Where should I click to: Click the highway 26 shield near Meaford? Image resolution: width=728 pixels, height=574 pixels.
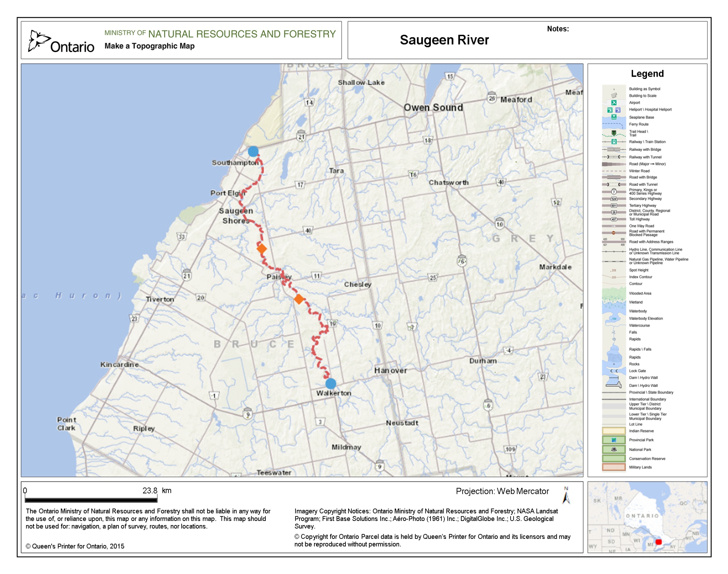click(492, 98)
